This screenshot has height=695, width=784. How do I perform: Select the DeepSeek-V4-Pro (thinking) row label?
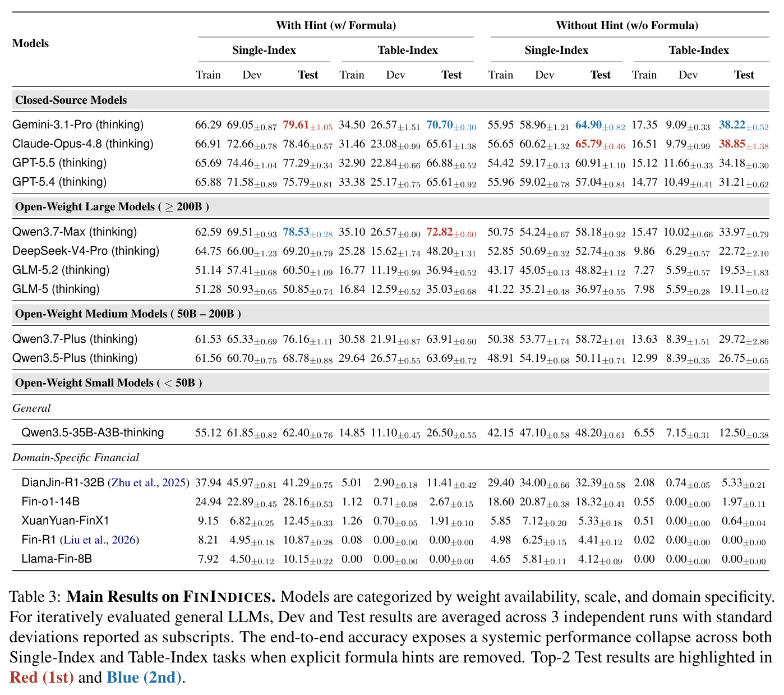click(x=86, y=251)
